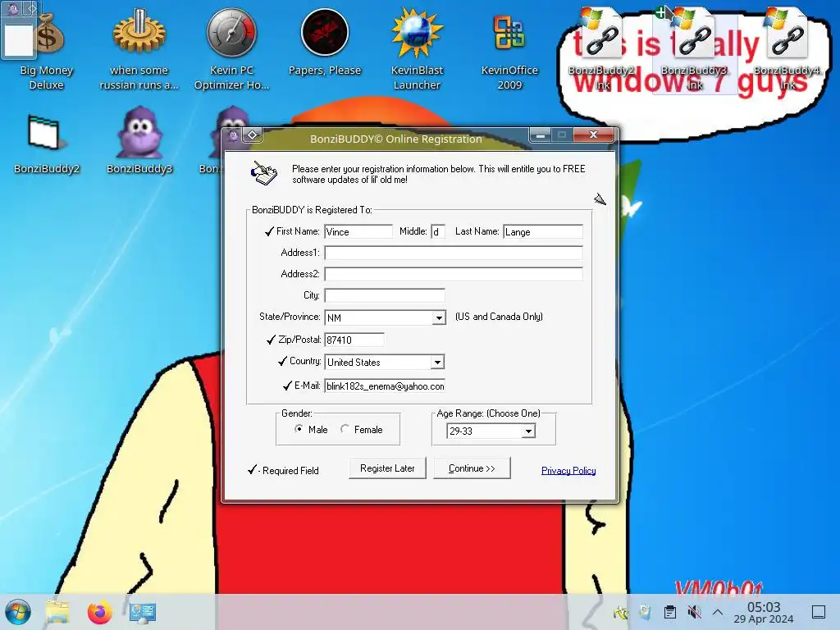Click the pin icon in BonziBUDDY title bar
The image size is (840, 630).
(253, 135)
